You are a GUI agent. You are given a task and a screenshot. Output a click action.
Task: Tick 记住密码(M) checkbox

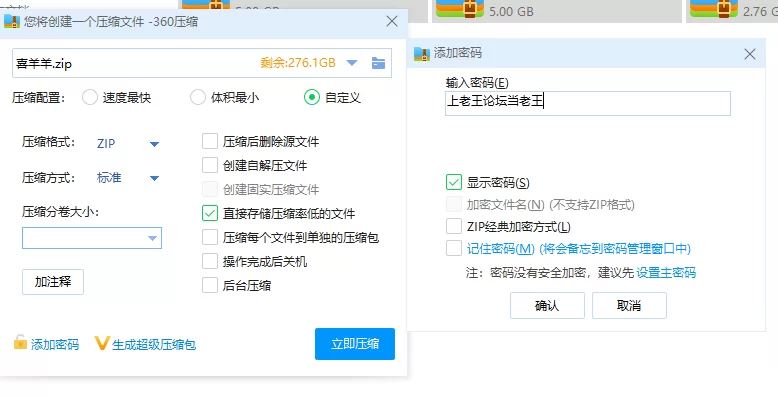pos(454,248)
